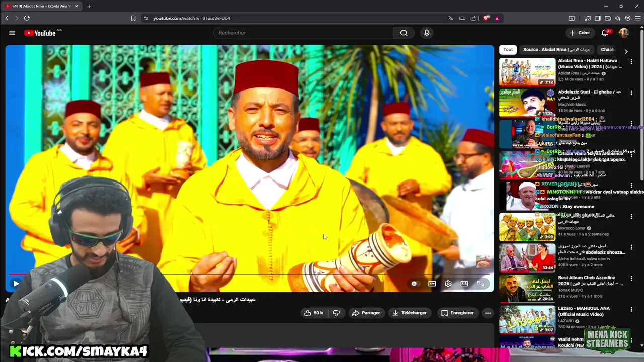Open options for Abdelaziz Stati El ghaba
The height and width of the screenshot is (362, 644).
[631, 93]
